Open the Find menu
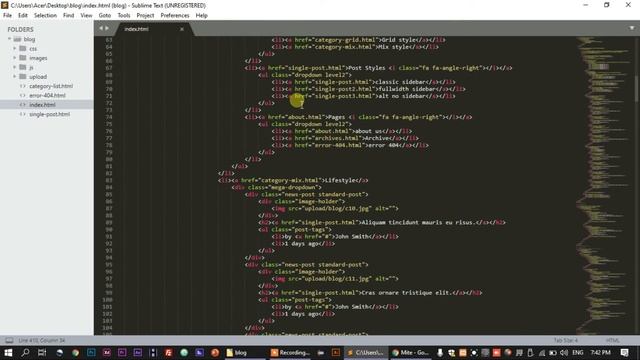This screenshot has height=360, width=640. click(x=69, y=15)
